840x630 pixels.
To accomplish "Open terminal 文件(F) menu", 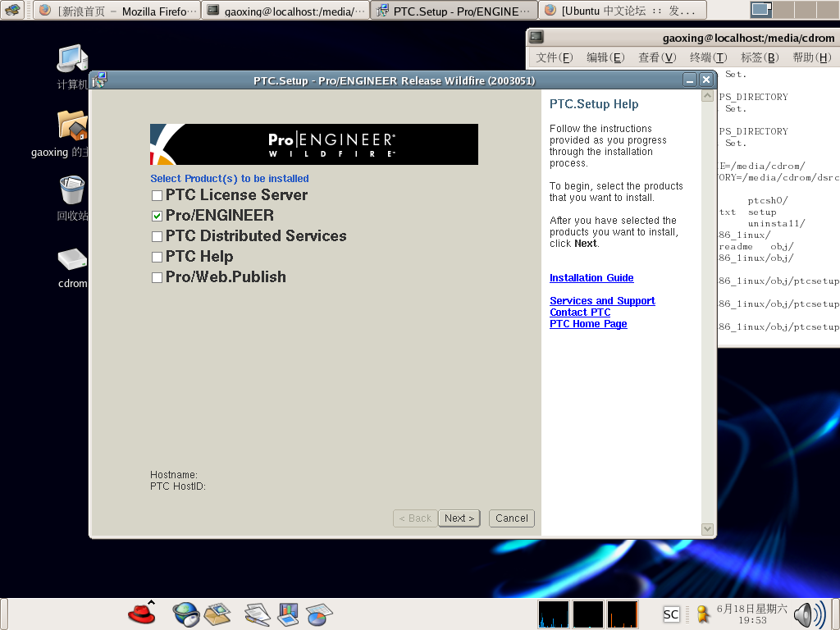I will point(554,57).
